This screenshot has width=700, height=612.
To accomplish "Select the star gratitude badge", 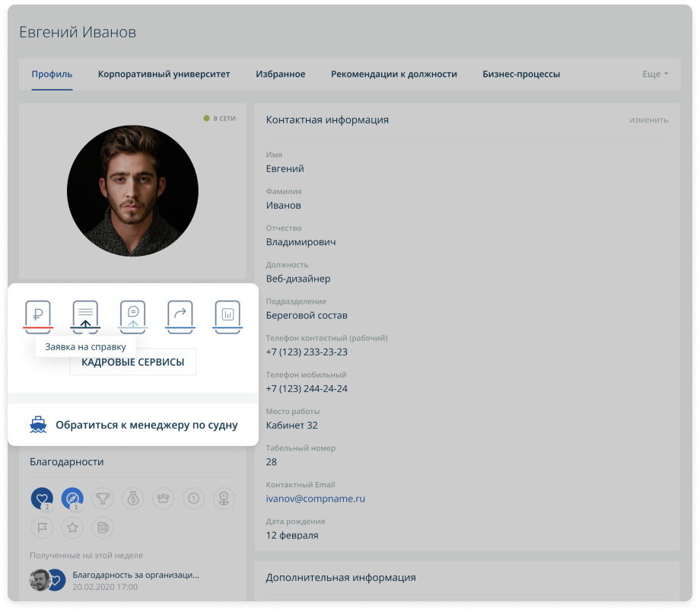I will coord(72,528).
